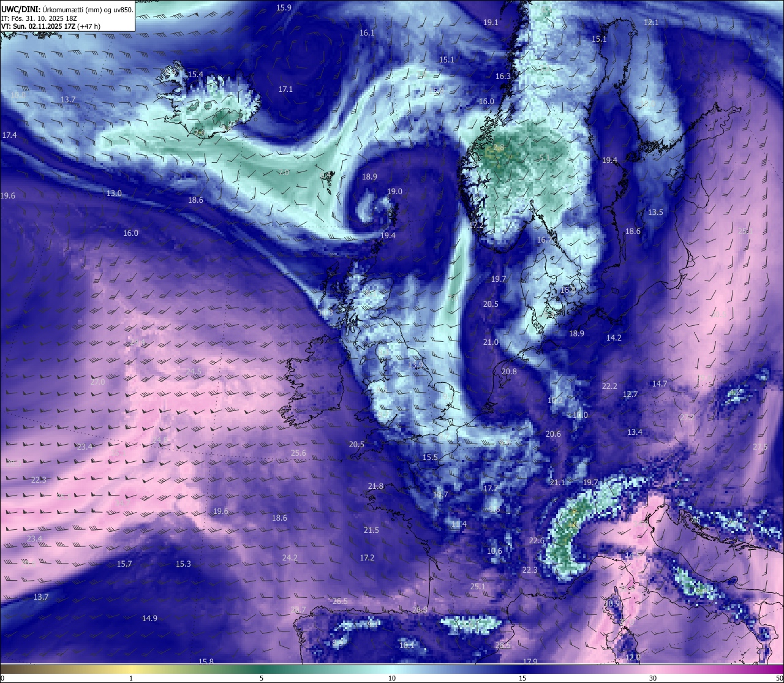Click the map value 10.6
Image resolution: width=784 pixels, height=683 pixels.
point(494,551)
